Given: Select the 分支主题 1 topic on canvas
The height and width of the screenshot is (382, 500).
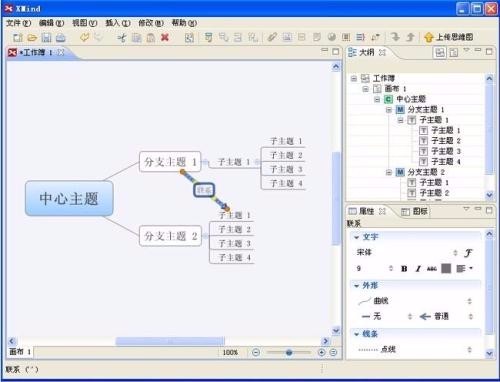Looking at the screenshot, I should pos(170,162).
